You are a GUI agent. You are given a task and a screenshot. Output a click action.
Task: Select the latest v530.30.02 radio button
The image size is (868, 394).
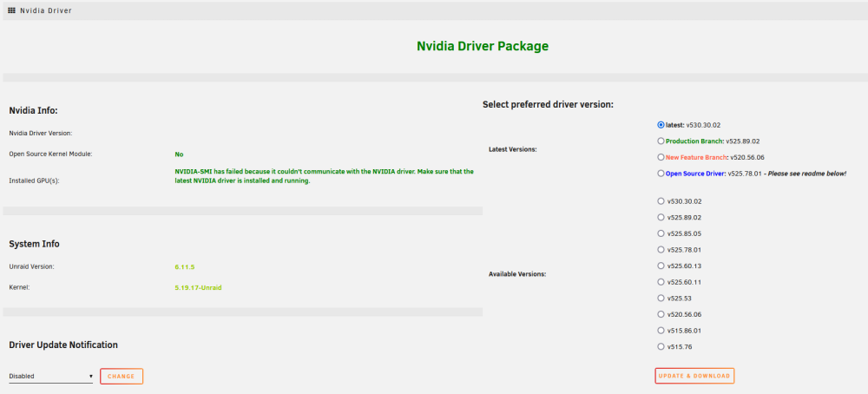coord(661,125)
